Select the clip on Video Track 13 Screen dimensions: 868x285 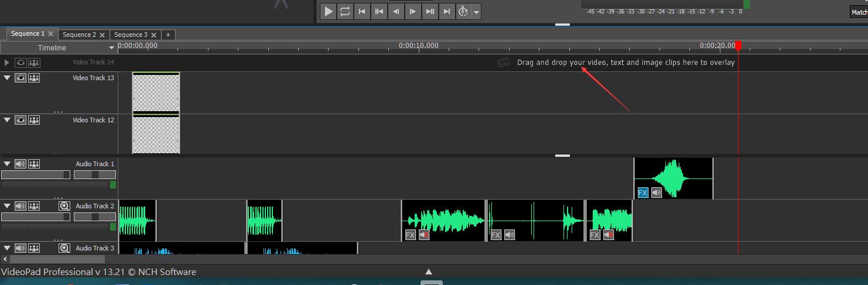pyautogui.click(x=156, y=92)
